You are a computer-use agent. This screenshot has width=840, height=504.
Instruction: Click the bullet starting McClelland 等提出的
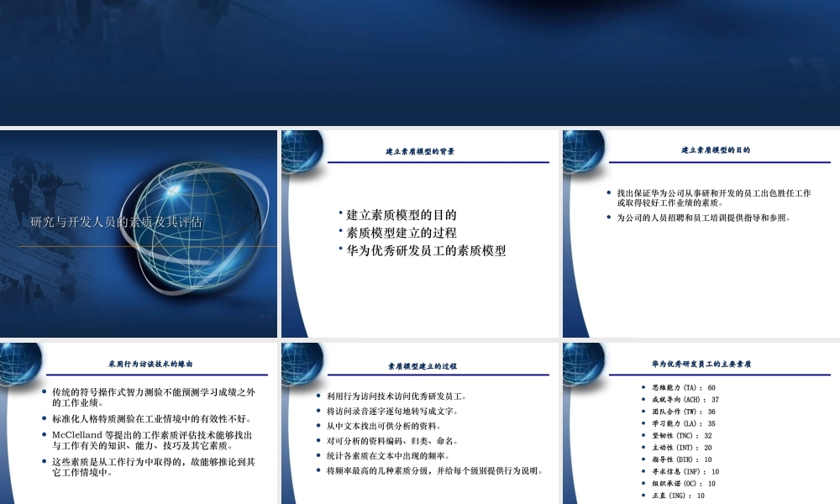coord(151,439)
